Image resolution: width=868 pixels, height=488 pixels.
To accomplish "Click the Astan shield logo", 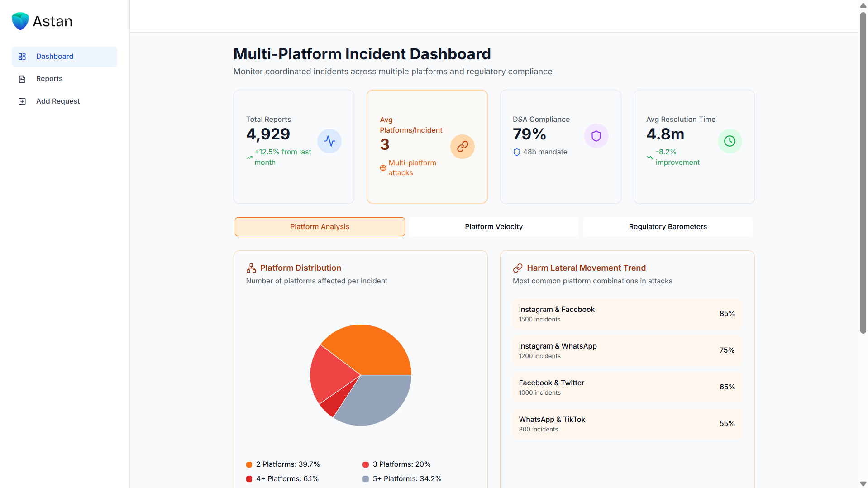I will [20, 21].
